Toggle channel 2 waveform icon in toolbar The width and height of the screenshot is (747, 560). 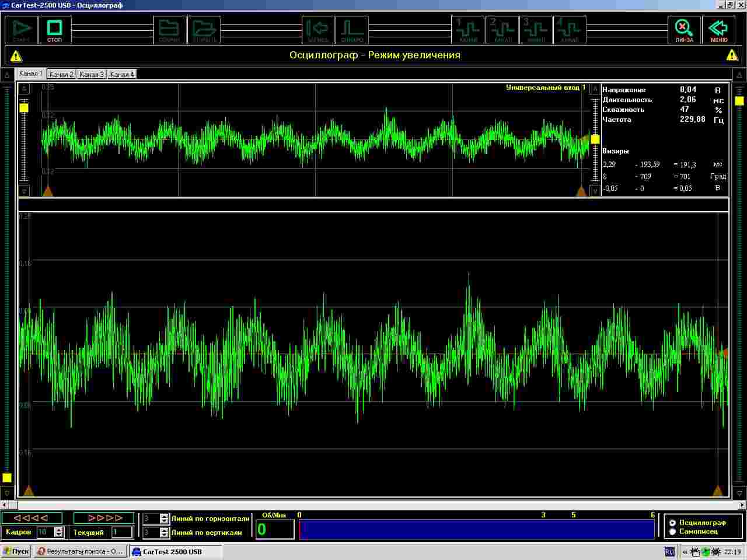pyautogui.click(x=502, y=30)
